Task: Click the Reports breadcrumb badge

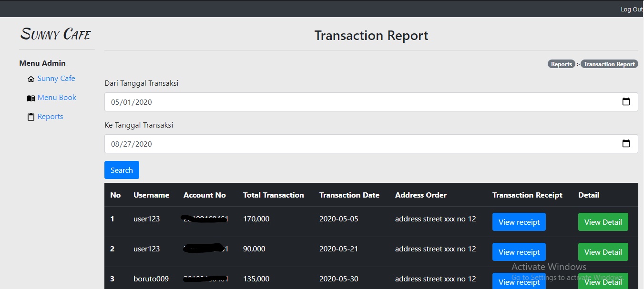Action: [561, 64]
